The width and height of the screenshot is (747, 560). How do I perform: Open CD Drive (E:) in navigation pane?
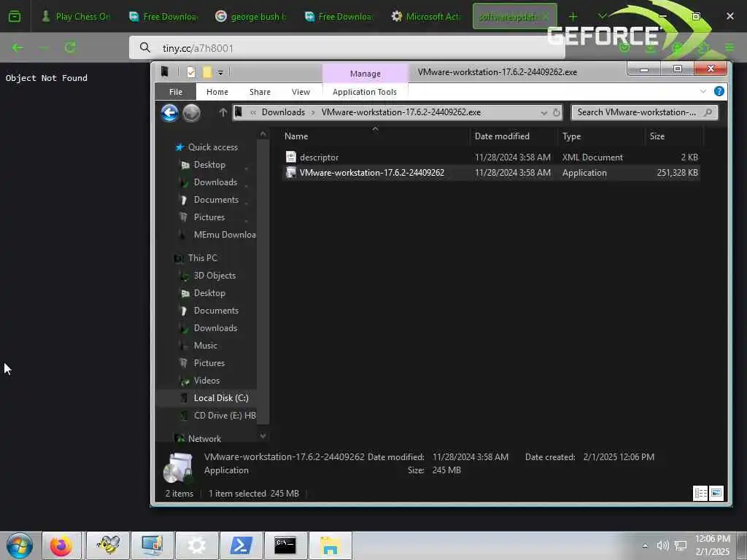(225, 416)
